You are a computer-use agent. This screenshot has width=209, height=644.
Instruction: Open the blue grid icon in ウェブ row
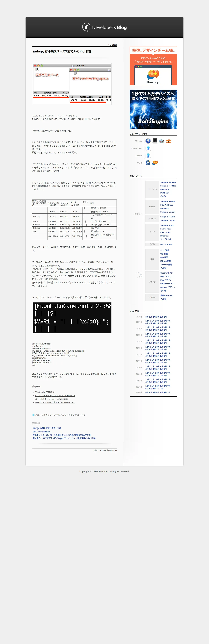pos(148,163)
